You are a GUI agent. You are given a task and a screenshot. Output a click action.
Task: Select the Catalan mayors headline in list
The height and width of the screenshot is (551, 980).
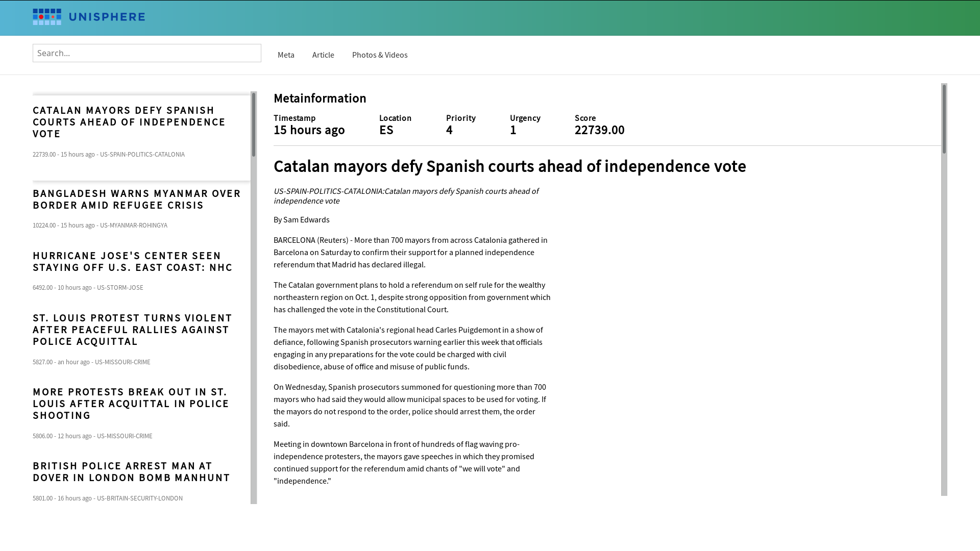129,122
